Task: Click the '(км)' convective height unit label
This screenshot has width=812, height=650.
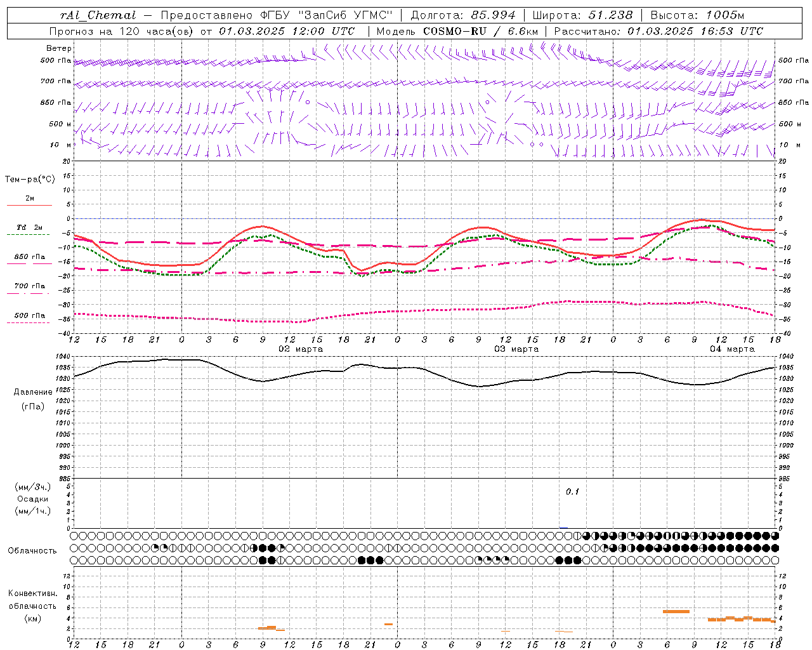Action: (32, 618)
